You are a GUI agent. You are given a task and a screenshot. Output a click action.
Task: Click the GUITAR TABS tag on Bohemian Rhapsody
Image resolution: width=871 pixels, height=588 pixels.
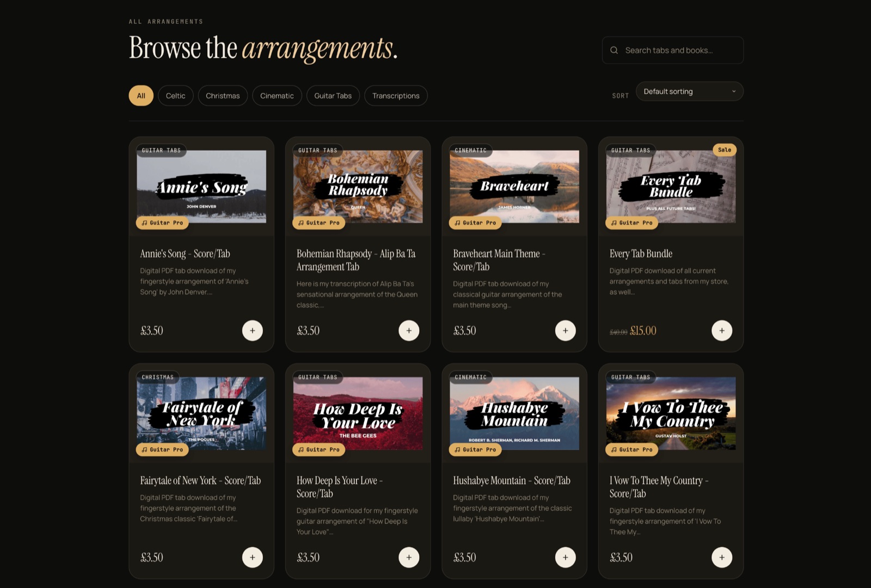(318, 150)
